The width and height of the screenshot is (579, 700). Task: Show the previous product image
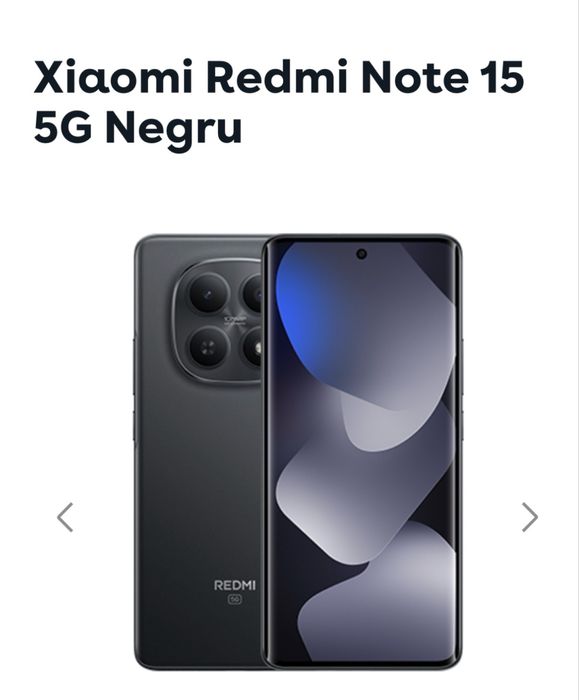click(x=65, y=517)
